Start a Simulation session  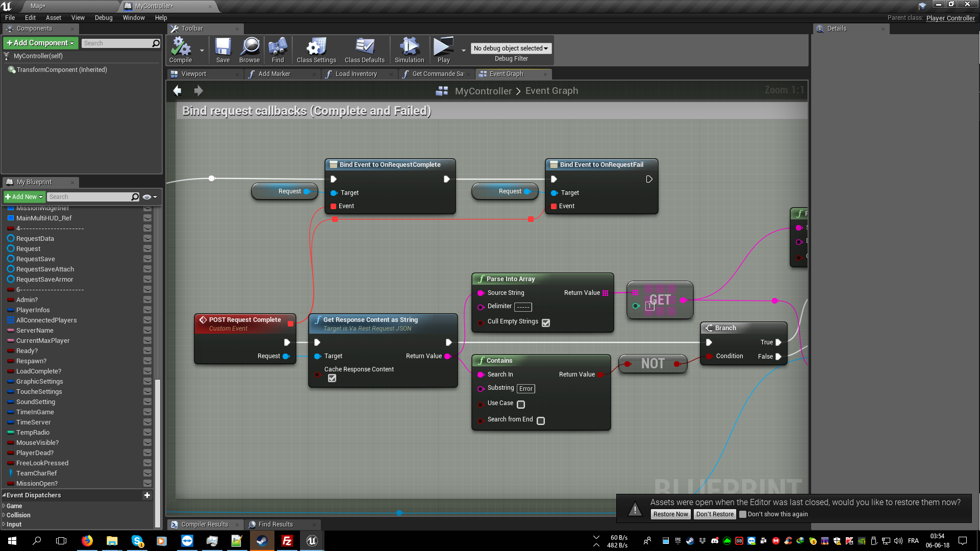(x=409, y=49)
